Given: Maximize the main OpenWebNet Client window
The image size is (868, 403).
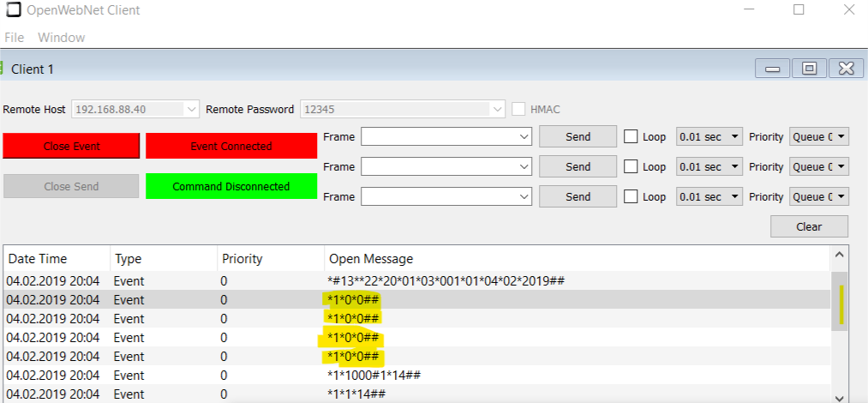Looking at the screenshot, I should 799,9.
